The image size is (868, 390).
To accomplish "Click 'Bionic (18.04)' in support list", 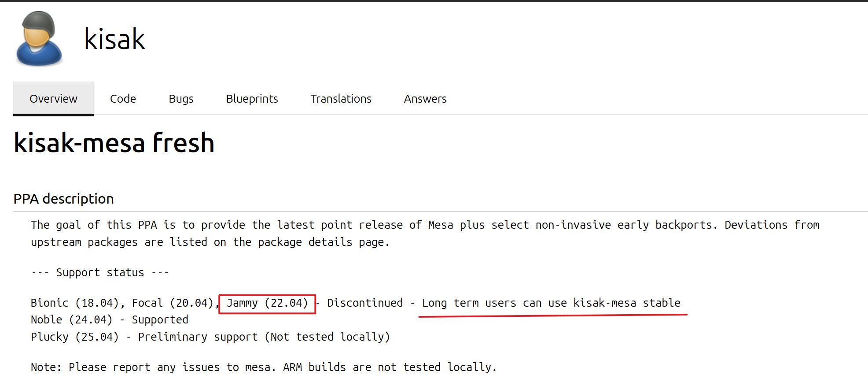I will coord(75,303).
